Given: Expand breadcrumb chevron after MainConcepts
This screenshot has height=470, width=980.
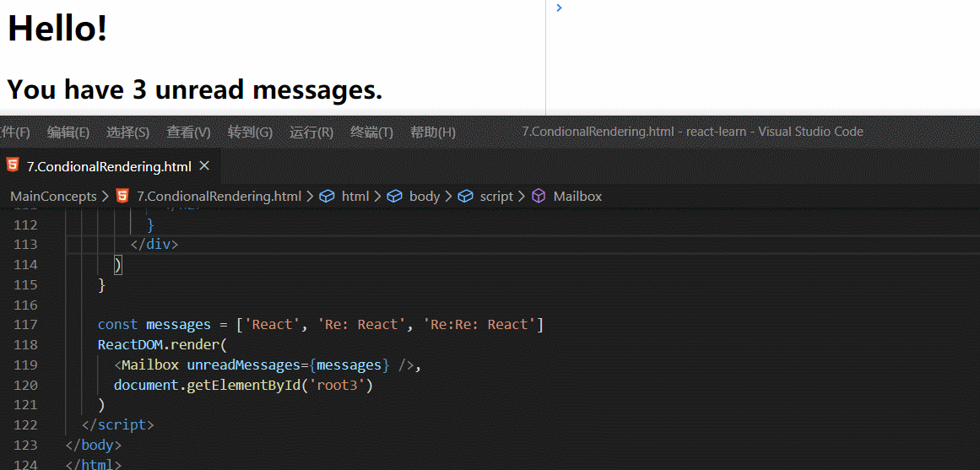Looking at the screenshot, I should 106,197.
